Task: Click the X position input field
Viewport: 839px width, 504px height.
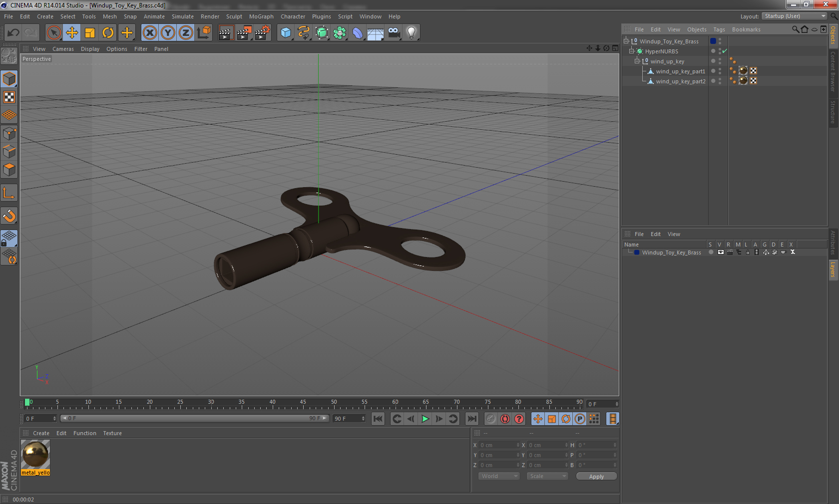Action: point(499,445)
